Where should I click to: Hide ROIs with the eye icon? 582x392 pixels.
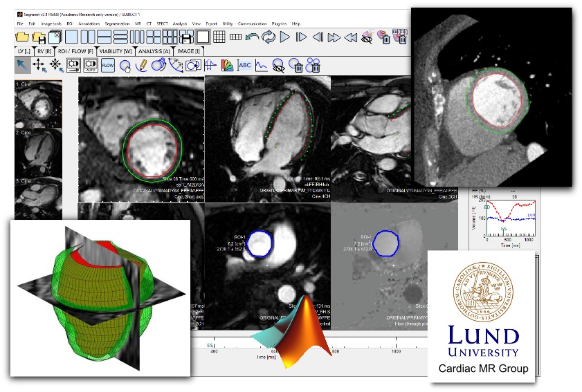coord(278,66)
